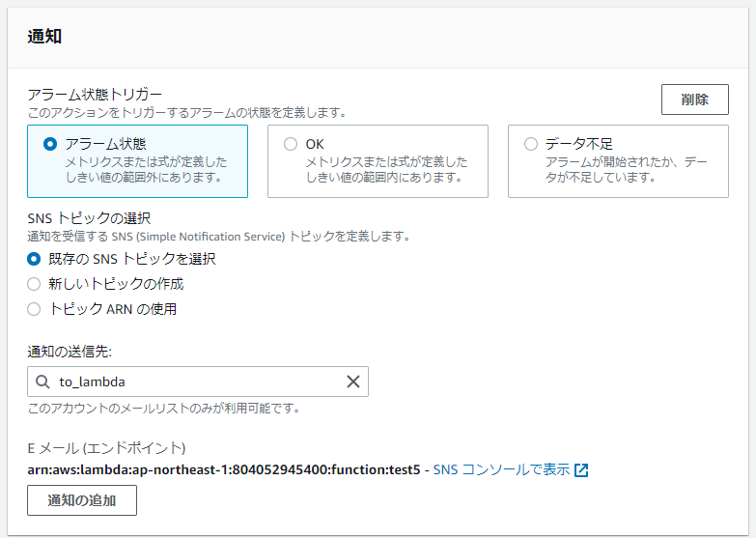Click the lambda function ARN text

point(224,469)
